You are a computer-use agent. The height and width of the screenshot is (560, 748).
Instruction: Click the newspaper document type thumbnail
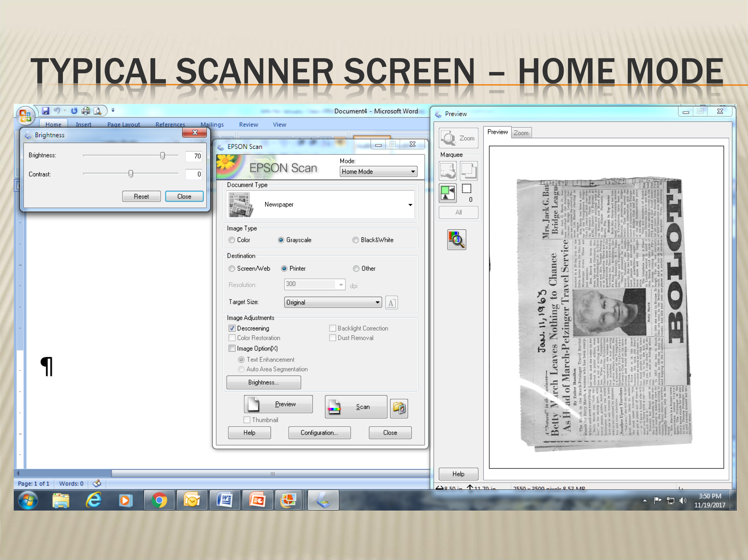pyautogui.click(x=240, y=205)
